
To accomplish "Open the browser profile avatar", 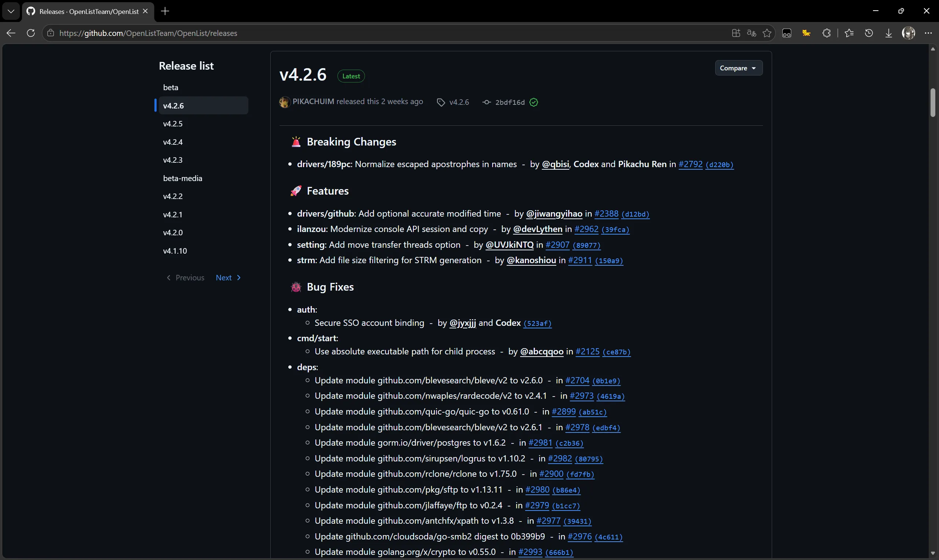I will (909, 33).
